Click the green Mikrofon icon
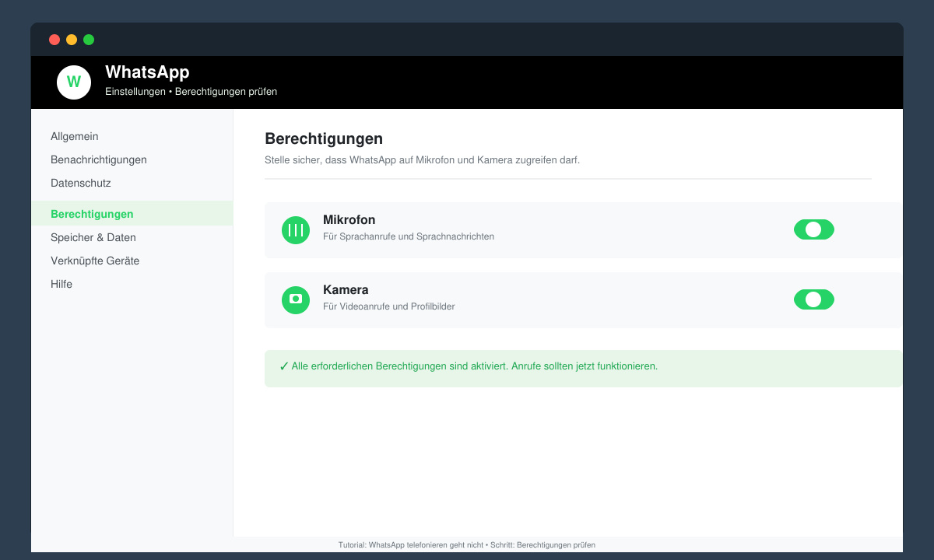The image size is (934, 560). tap(296, 230)
